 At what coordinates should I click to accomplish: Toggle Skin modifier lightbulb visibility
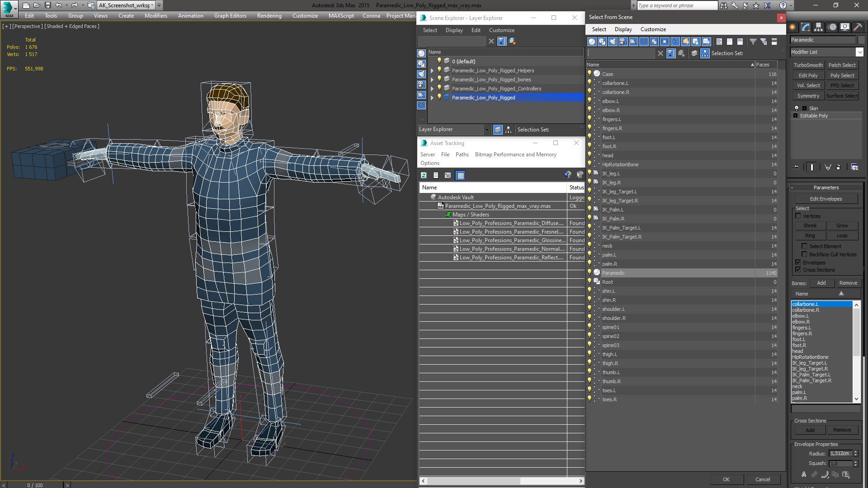pyautogui.click(x=797, y=108)
